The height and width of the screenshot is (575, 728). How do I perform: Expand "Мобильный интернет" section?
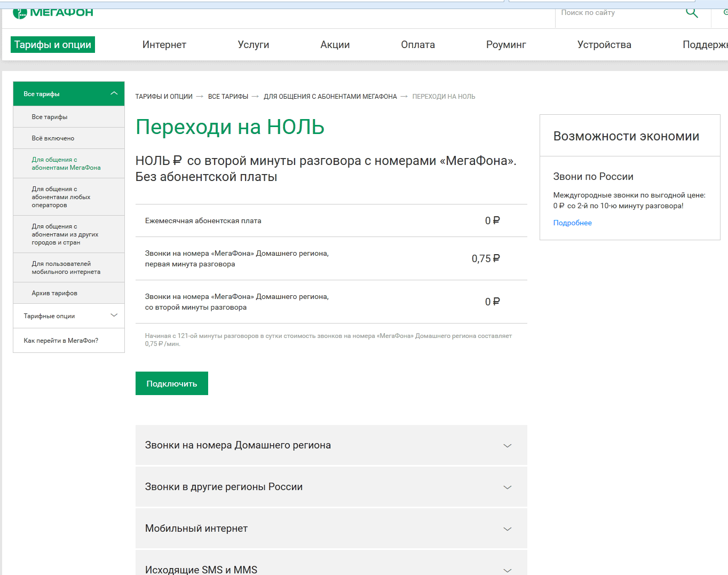coord(331,529)
